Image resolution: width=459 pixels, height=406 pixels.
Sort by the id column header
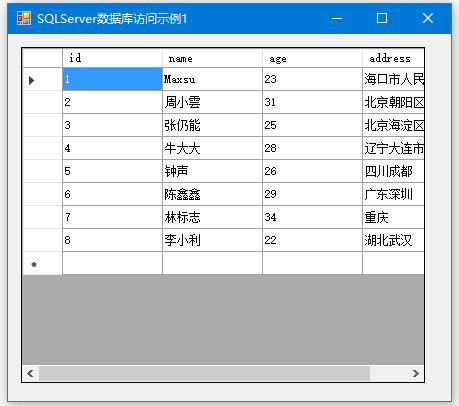coord(112,58)
